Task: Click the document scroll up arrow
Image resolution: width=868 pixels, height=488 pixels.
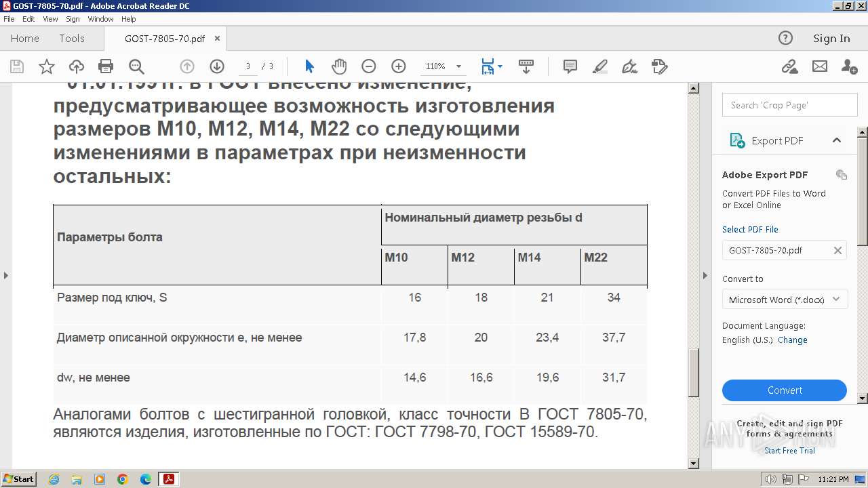Action: (x=694, y=88)
